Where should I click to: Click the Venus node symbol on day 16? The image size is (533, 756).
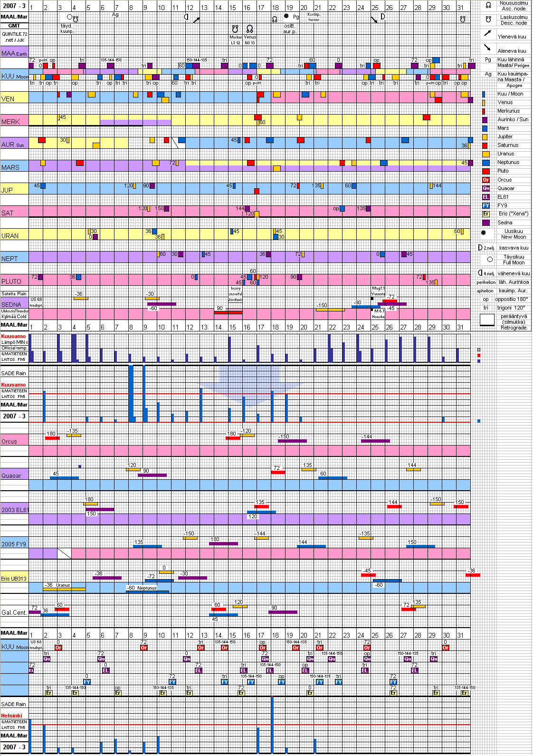(249, 29)
